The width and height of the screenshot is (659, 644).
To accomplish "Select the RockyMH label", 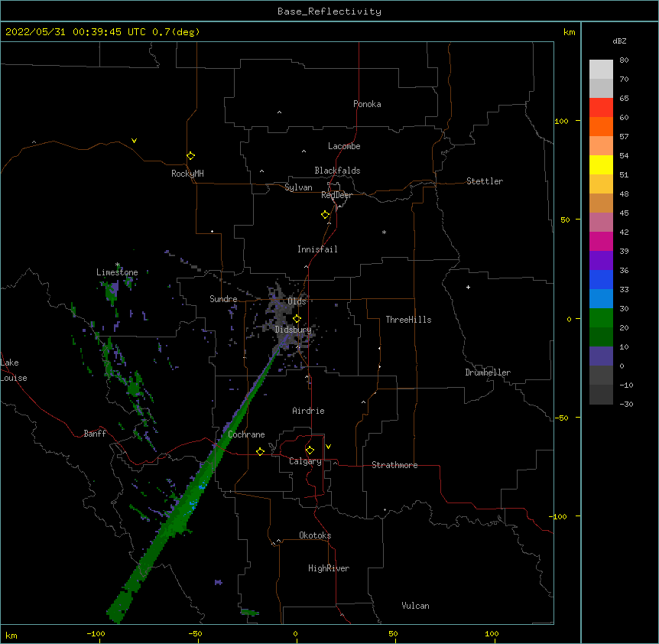I will coord(187,173).
